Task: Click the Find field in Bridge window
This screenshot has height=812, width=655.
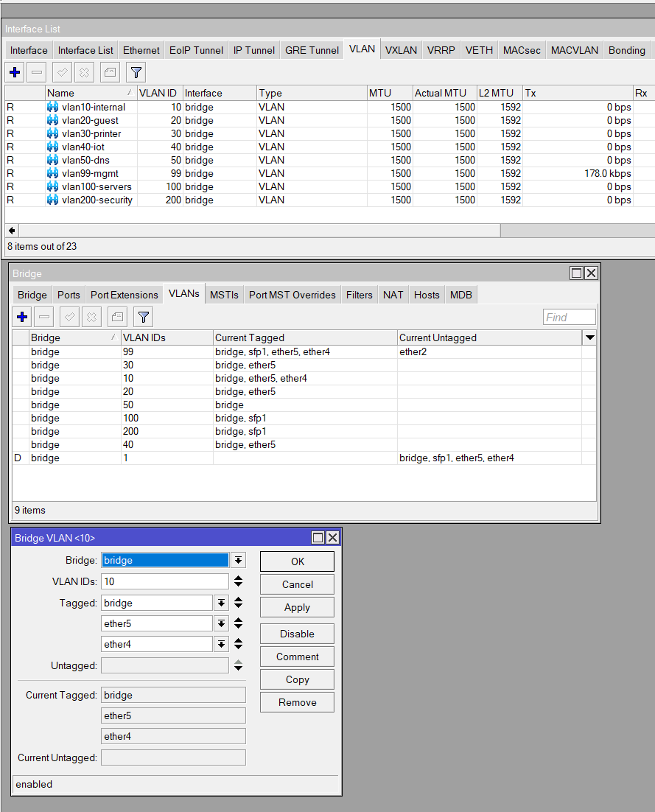Action: coord(569,317)
